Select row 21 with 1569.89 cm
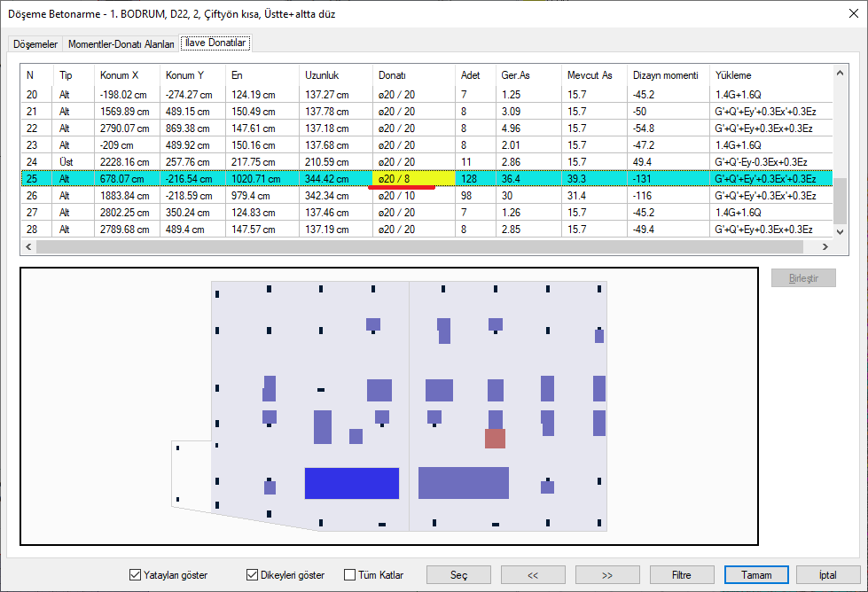 [426, 111]
